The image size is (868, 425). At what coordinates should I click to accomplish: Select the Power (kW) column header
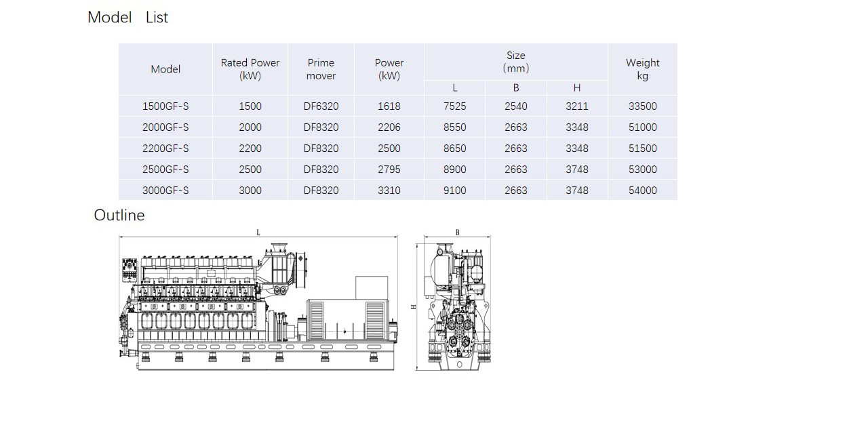click(x=389, y=69)
